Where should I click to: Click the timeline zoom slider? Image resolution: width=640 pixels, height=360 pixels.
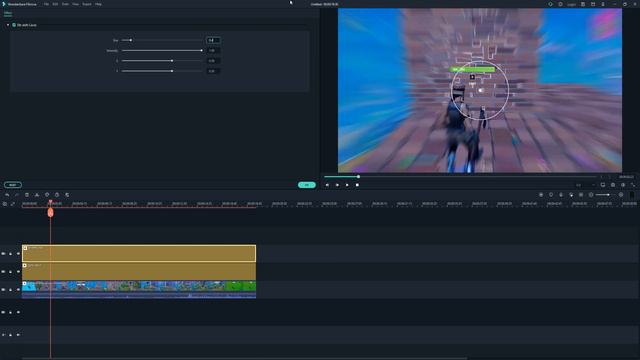coord(606,195)
